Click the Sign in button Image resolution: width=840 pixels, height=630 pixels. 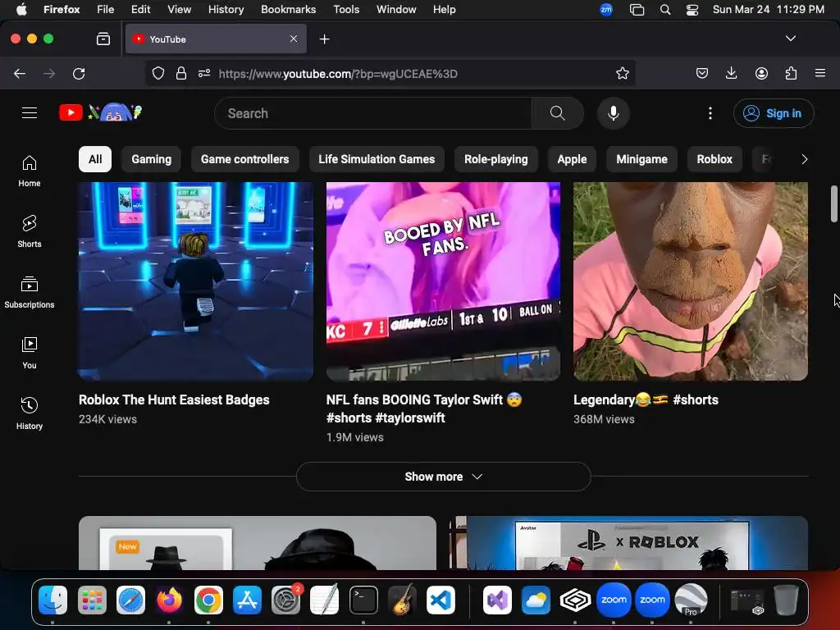click(774, 113)
